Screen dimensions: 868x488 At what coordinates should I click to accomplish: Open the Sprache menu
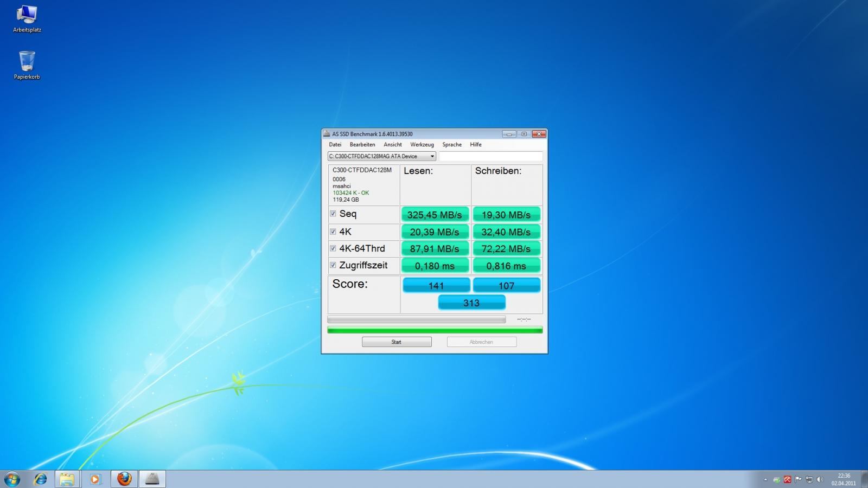click(452, 145)
